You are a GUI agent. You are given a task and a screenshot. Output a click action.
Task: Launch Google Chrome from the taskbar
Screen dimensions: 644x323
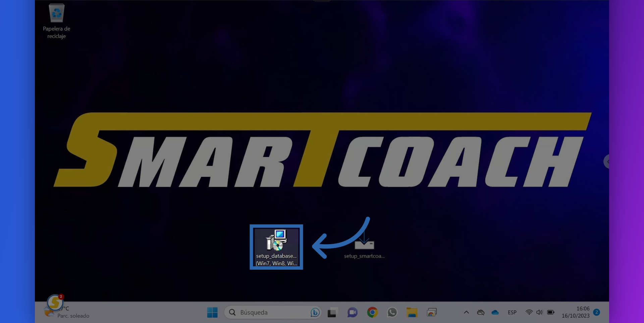[372, 312]
